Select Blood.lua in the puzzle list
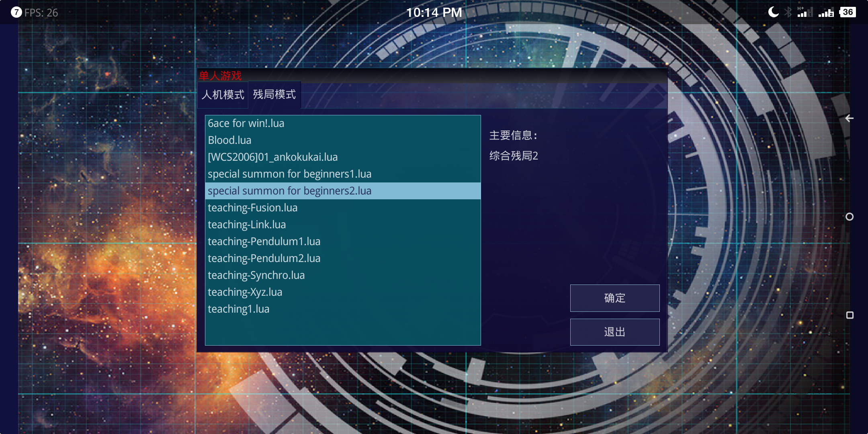Image resolution: width=868 pixels, height=434 pixels. [x=343, y=140]
